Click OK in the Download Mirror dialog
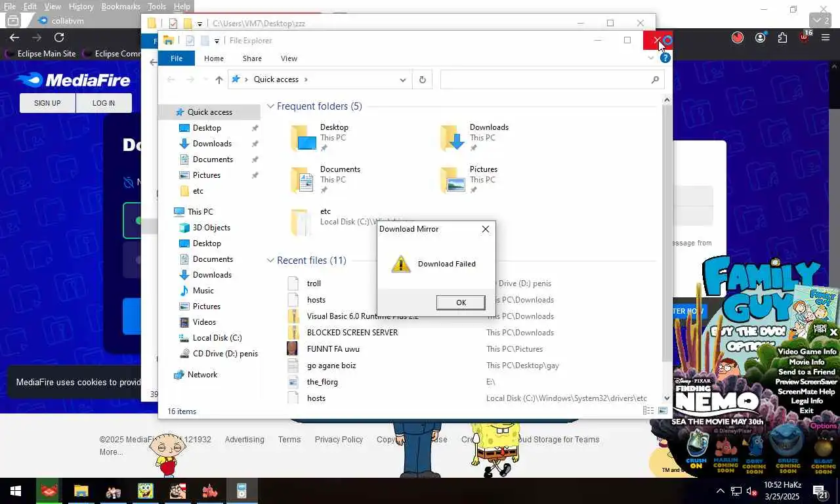 pos(461,303)
